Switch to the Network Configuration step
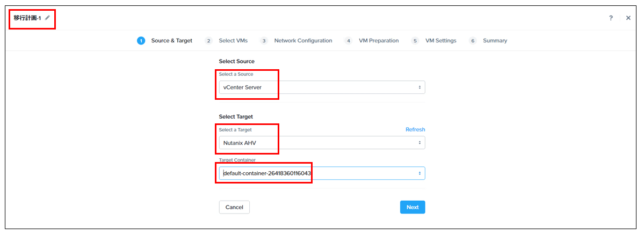 pyautogui.click(x=303, y=41)
